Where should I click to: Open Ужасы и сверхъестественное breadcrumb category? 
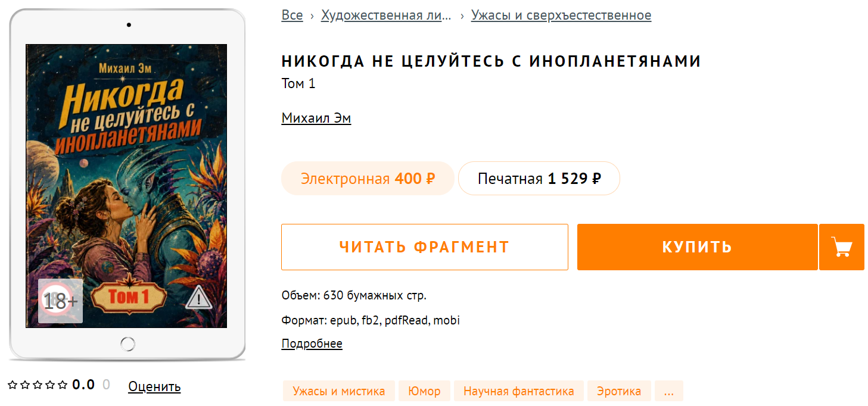[x=561, y=15]
